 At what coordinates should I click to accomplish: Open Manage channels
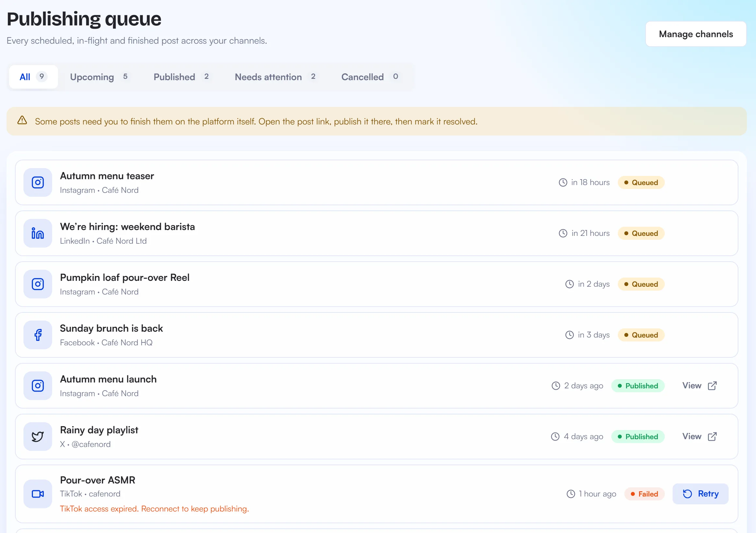click(x=696, y=34)
